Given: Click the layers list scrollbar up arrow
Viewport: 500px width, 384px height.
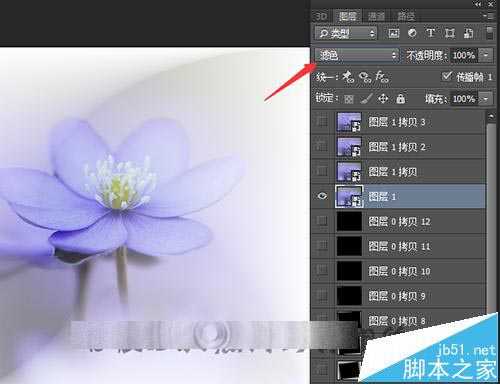Looking at the screenshot, I should click(x=491, y=116).
